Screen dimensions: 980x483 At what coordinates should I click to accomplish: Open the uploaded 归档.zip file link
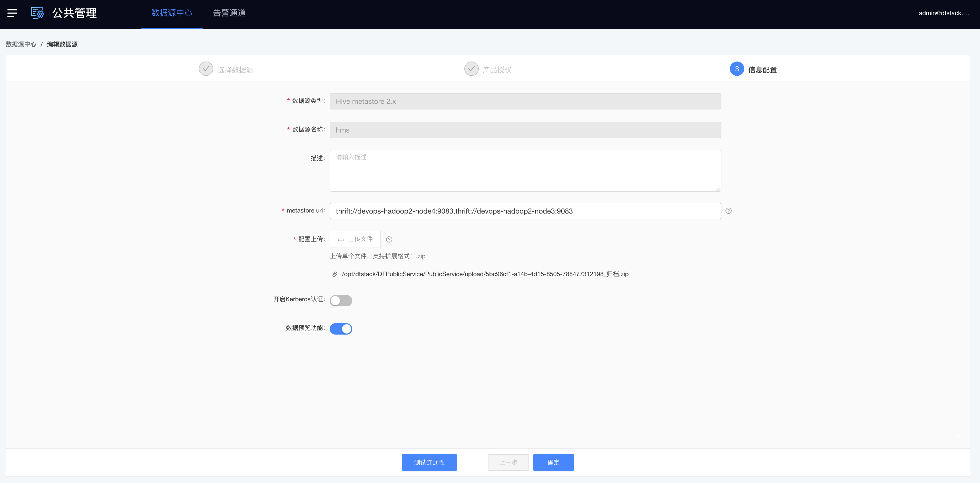(485, 274)
